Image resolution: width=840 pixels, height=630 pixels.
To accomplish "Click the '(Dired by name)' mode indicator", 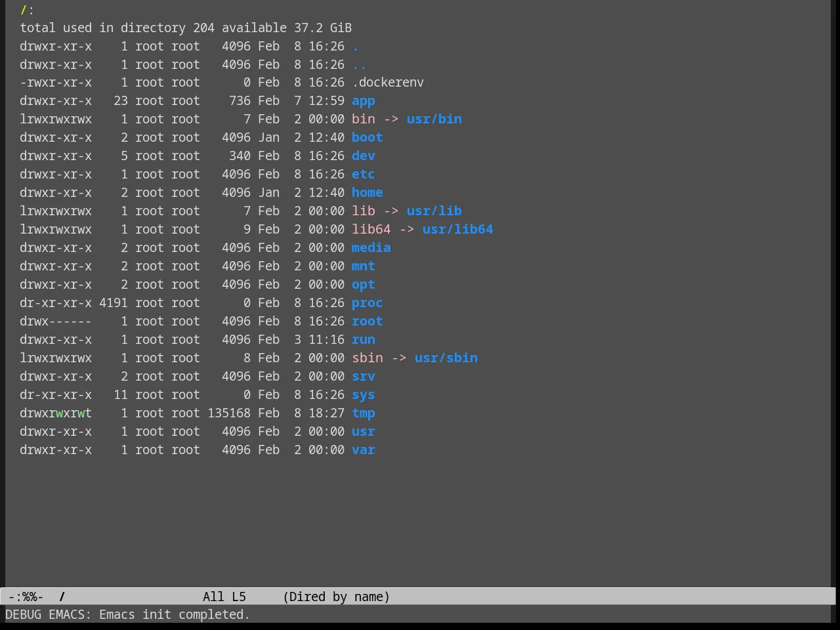I will point(336,597).
